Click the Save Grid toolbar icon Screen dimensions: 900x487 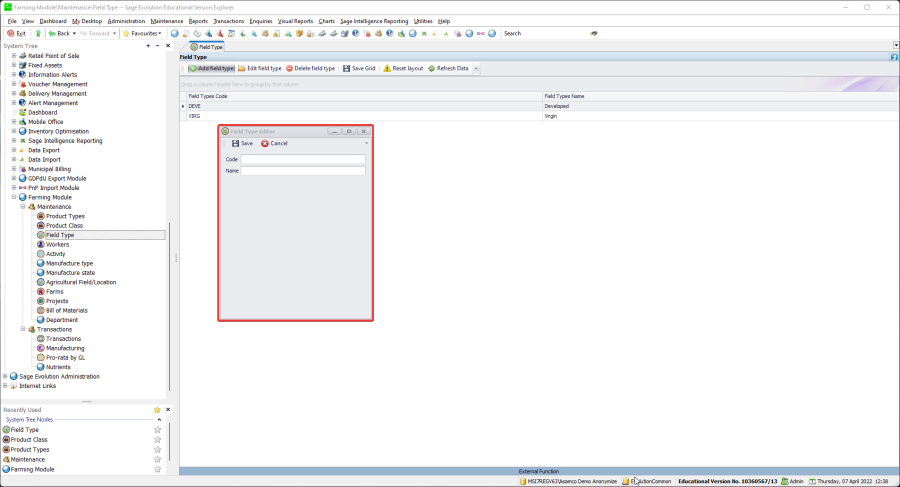(346, 68)
